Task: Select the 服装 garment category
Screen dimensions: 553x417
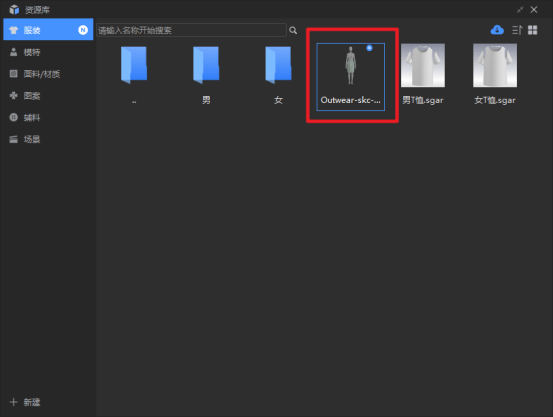Action: click(48, 30)
